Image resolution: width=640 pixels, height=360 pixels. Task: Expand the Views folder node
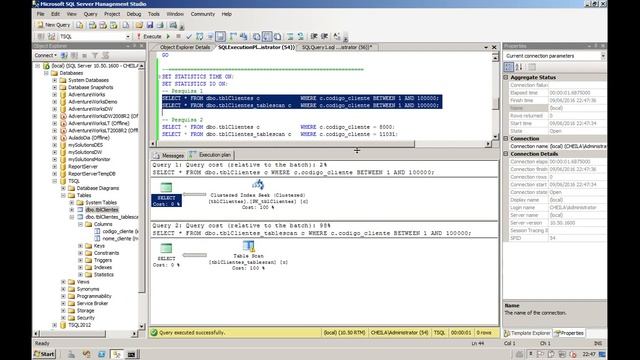(x=63, y=282)
